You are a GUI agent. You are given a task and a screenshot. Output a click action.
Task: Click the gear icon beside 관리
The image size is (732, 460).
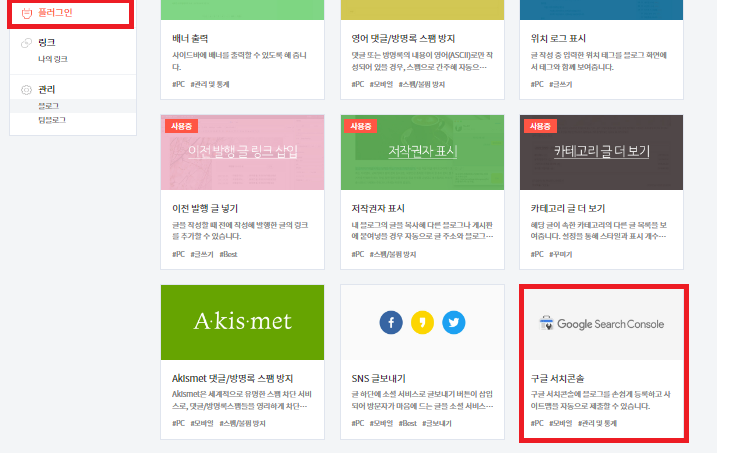[27, 90]
